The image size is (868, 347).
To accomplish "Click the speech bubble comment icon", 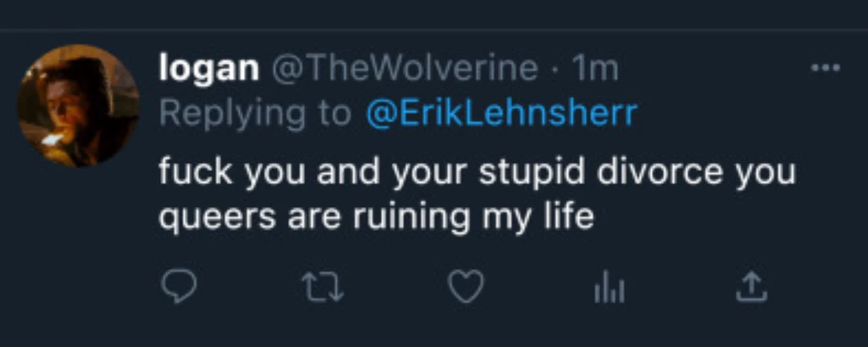I will 178,288.
